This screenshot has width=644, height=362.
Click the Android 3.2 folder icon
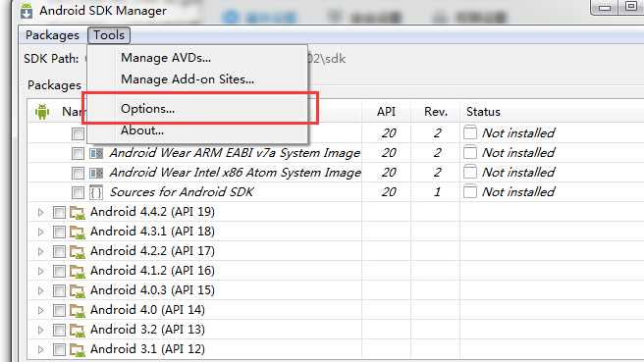(x=78, y=330)
